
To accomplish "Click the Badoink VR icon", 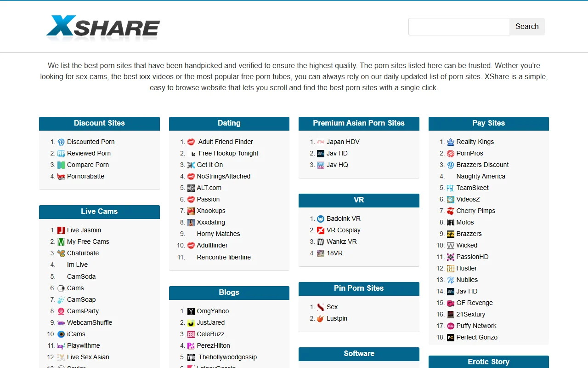I will (x=320, y=218).
